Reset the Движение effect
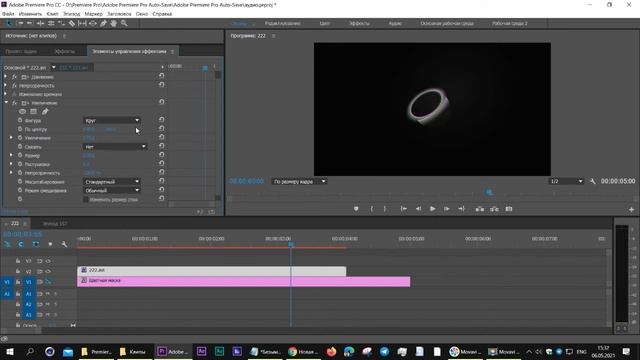This screenshot has width=640, height=360. tap(162, 76)
